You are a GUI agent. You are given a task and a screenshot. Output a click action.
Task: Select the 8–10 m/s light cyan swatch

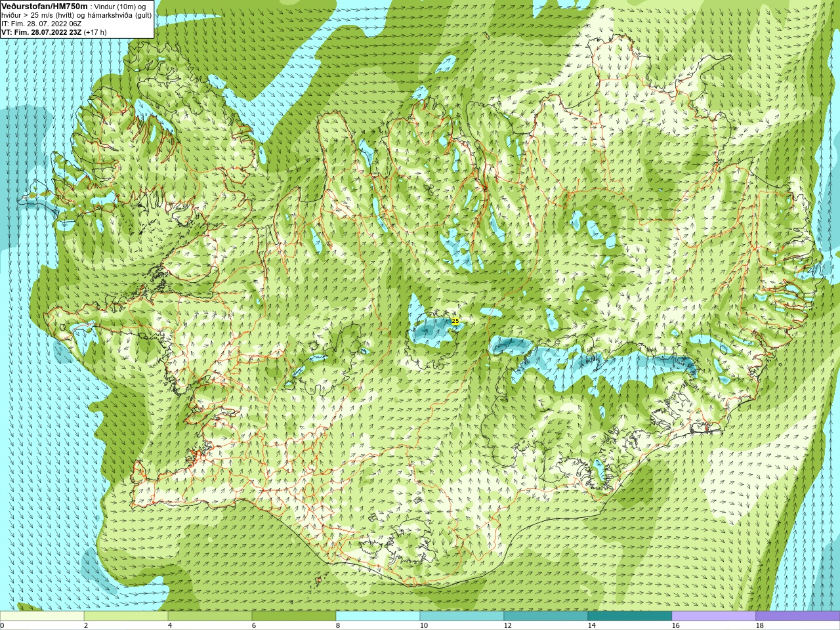378,616
